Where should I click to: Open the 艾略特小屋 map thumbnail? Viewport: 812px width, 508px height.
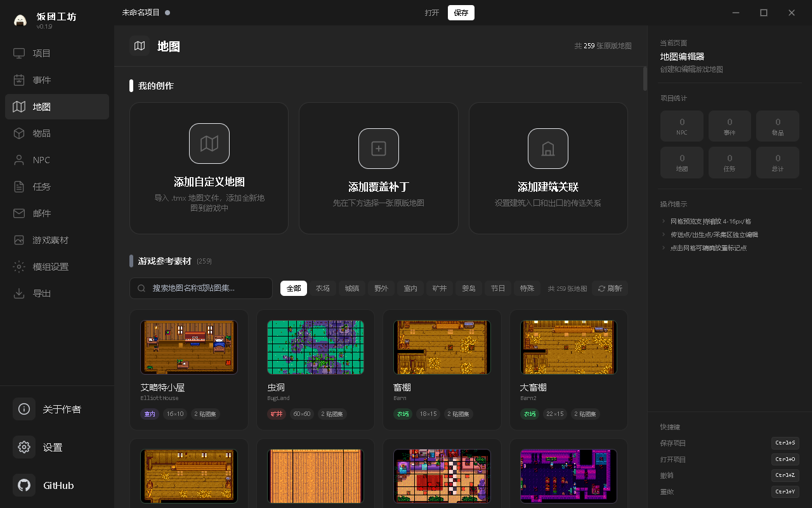[189, 347]
